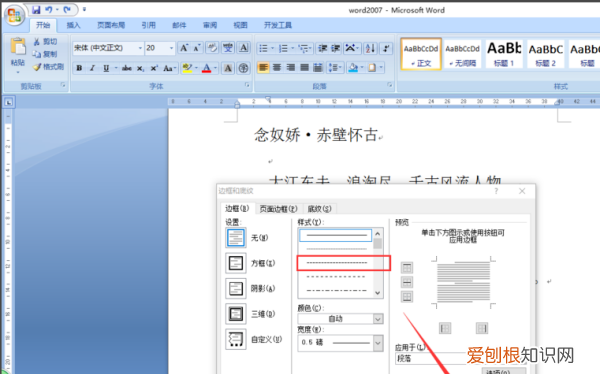
Task: Click the phonetic guide 文 icon
Action: (228, 48)
